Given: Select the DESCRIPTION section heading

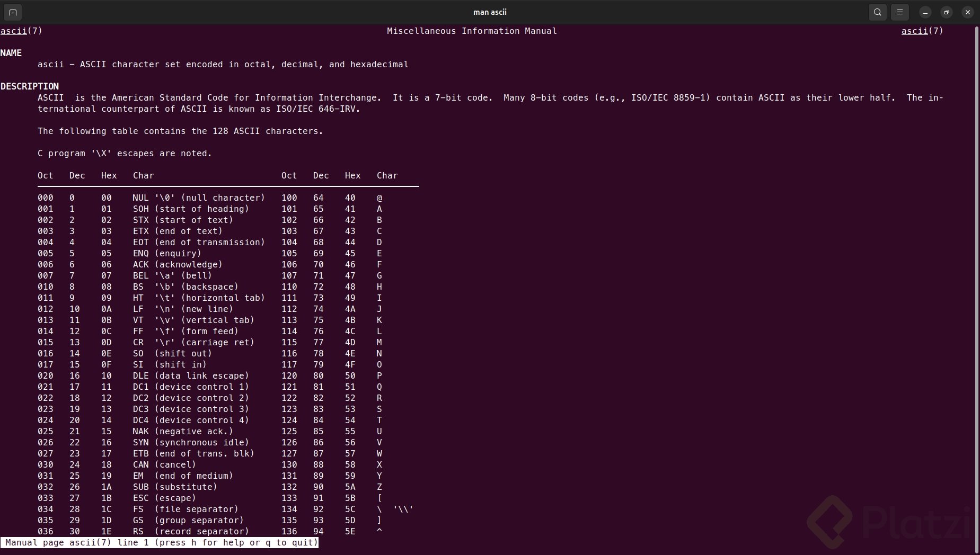Looking at the screenshot, I should 30,86.
